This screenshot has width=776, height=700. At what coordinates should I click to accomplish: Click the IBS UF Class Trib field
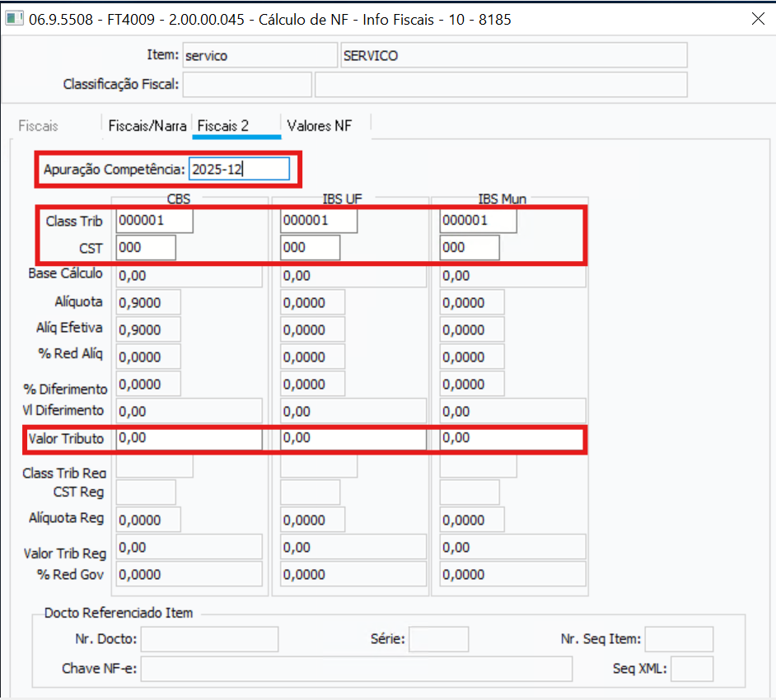pyautogui.click(x=319, y=221)
